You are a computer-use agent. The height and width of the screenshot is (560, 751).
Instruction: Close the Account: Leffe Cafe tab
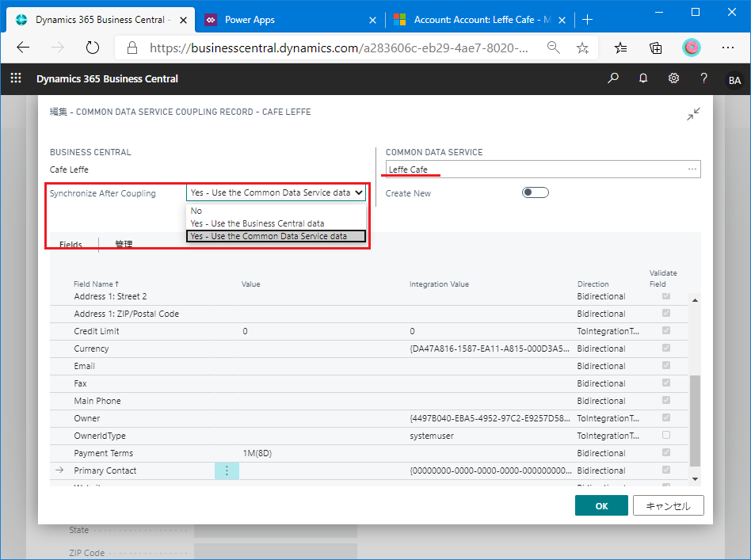click(x=562, y=20)
